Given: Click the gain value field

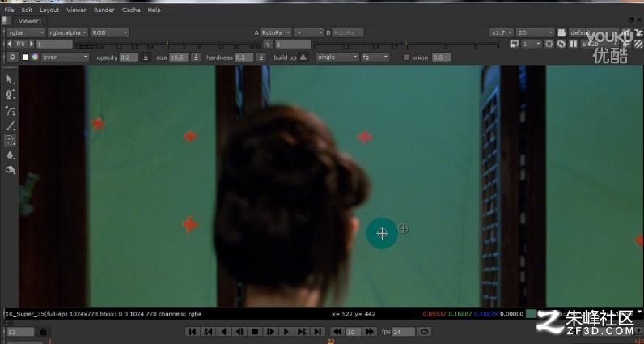Looking at the screenshot, I should pos(55,44).
